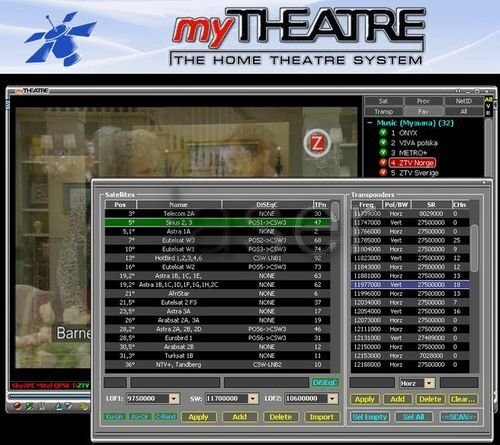Select transponder '12153000' row
The height and width of the screenshot is (445, 500).
410,356
